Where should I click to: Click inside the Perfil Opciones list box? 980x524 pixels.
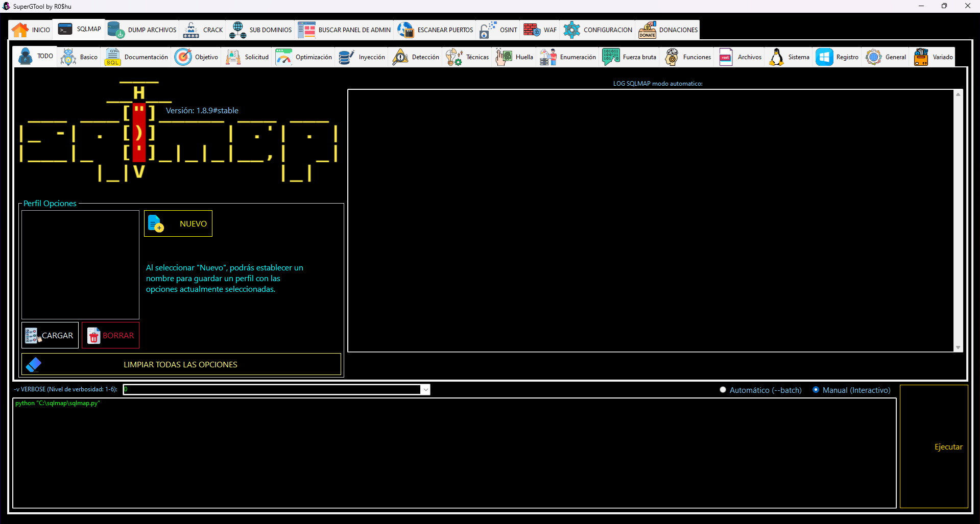click(x=80, y=265)
